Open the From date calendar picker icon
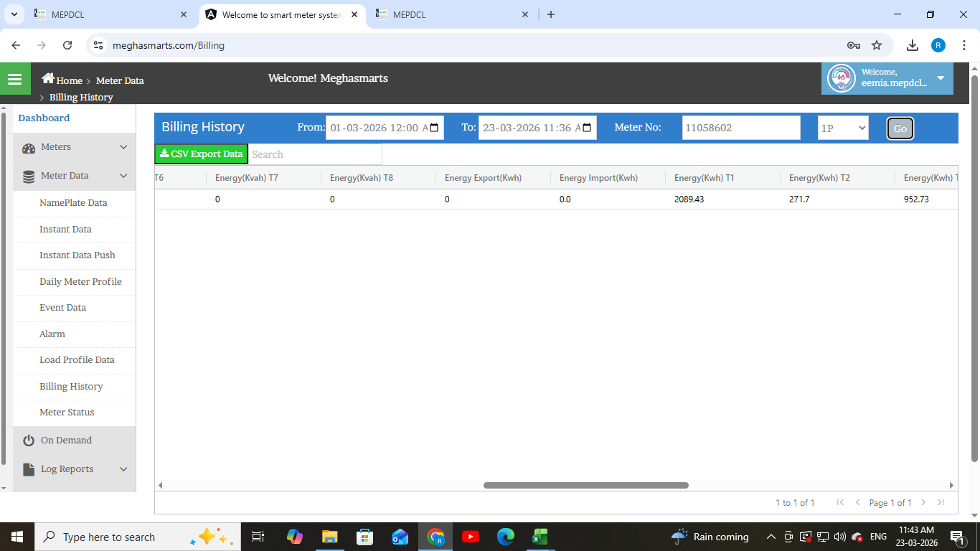The width and height of the screenshot is (980, 551). (434, 128)
